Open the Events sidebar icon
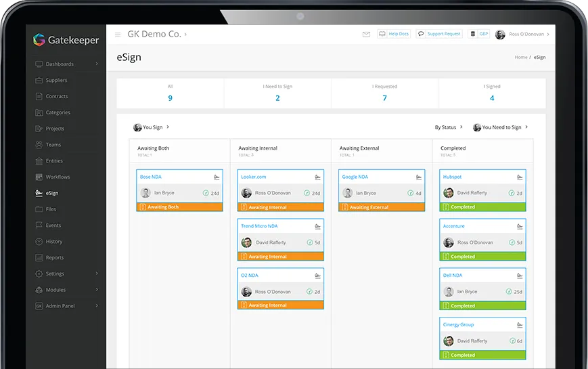The image size is (588, 369). pos(39,225)
